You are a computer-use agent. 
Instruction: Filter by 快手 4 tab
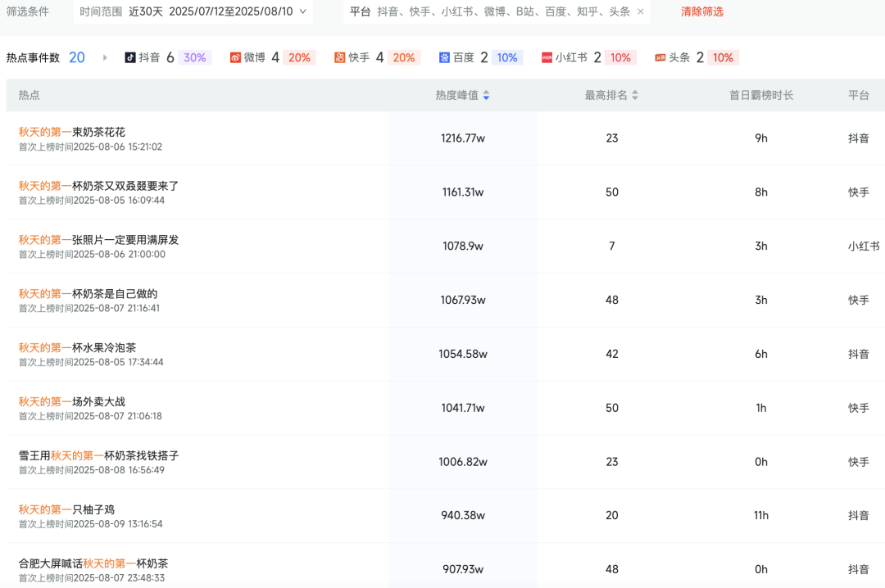click(377, 57)
